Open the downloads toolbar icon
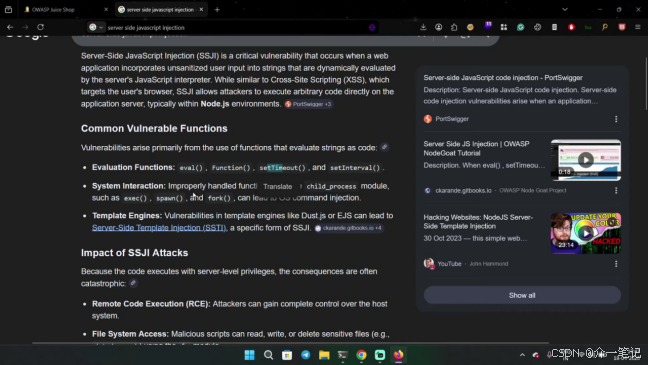This screenshot has height=365, width=648. tap(423, 27)
